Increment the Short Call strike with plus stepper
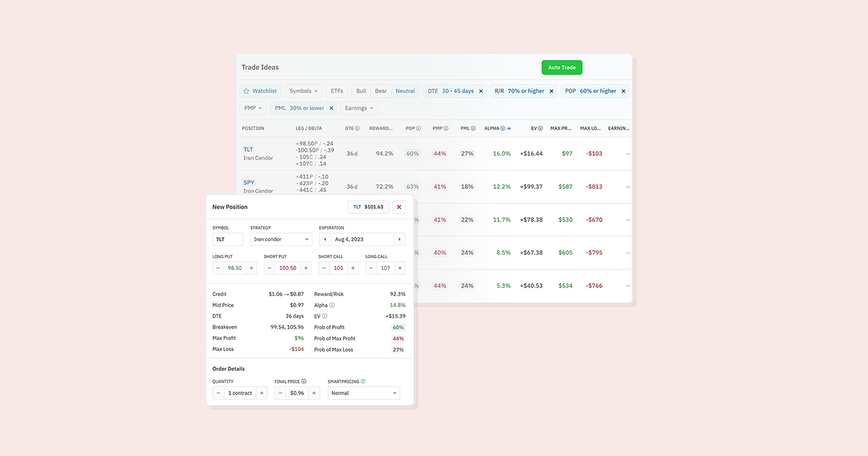The image size is (868, 456). (354, 267)
